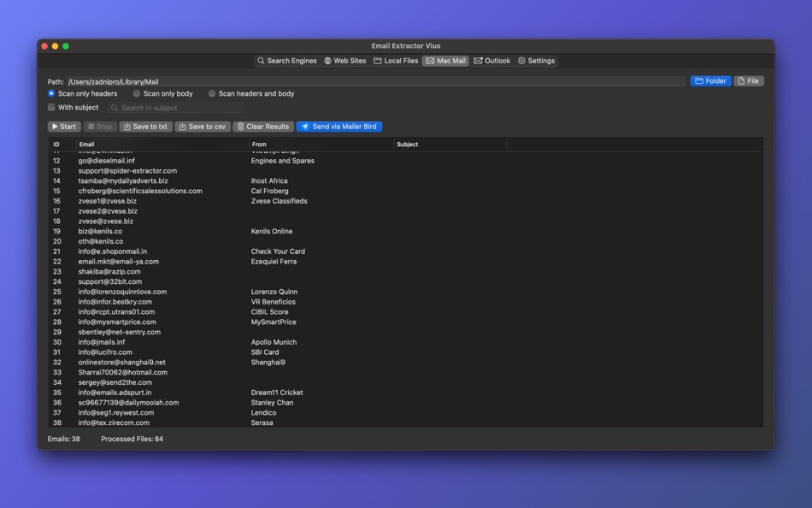Image resolution: width=812 pixels, height=508 pixels.
Task: Open the Settings section
Action: (536, 61)
